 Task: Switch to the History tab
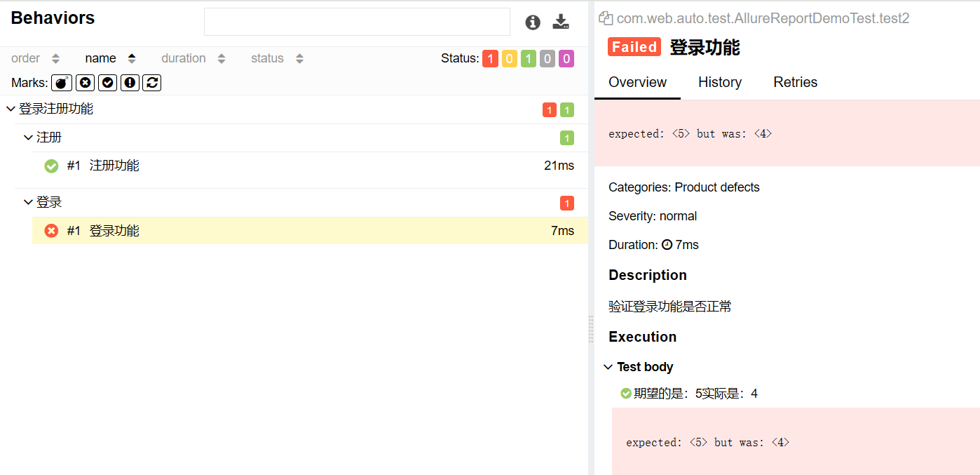(720, 82)
